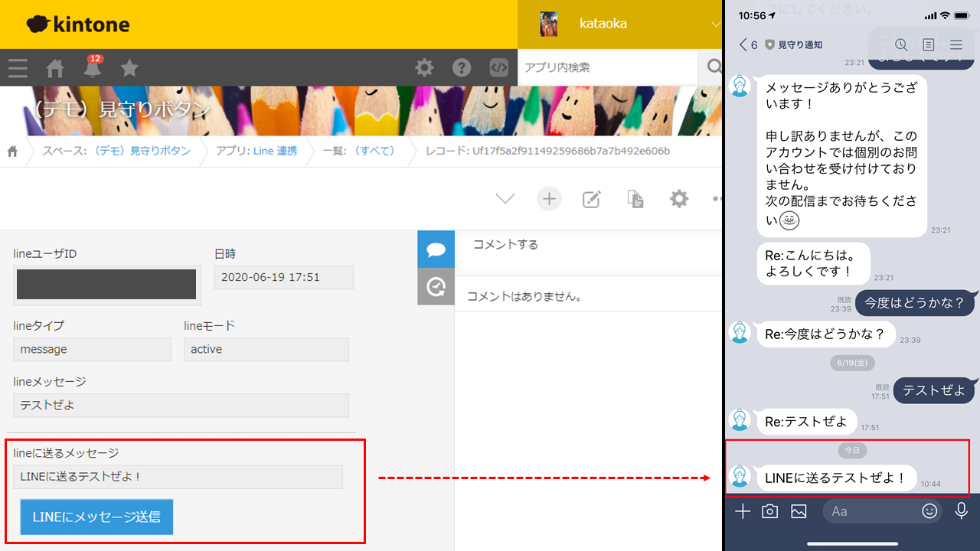This screenshot has width=980, height=551.
Task: Tap the plus icon in LINE input bar
Action: [742, 511]
